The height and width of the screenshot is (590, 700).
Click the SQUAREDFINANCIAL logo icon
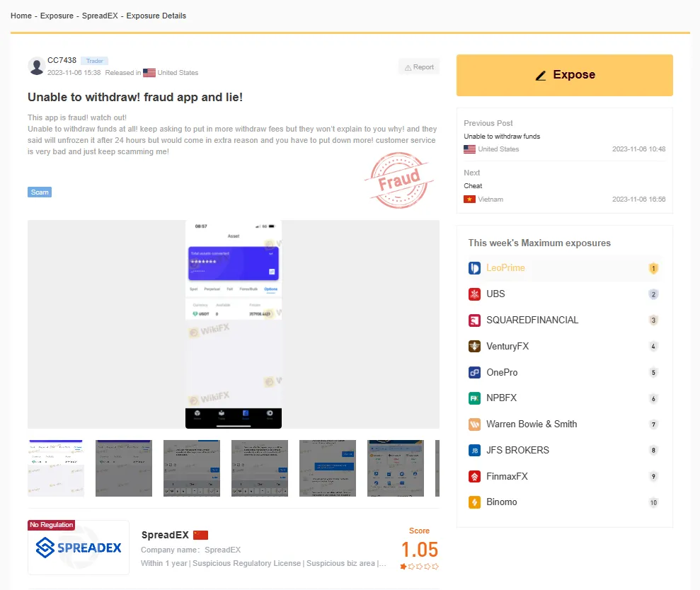474,320
